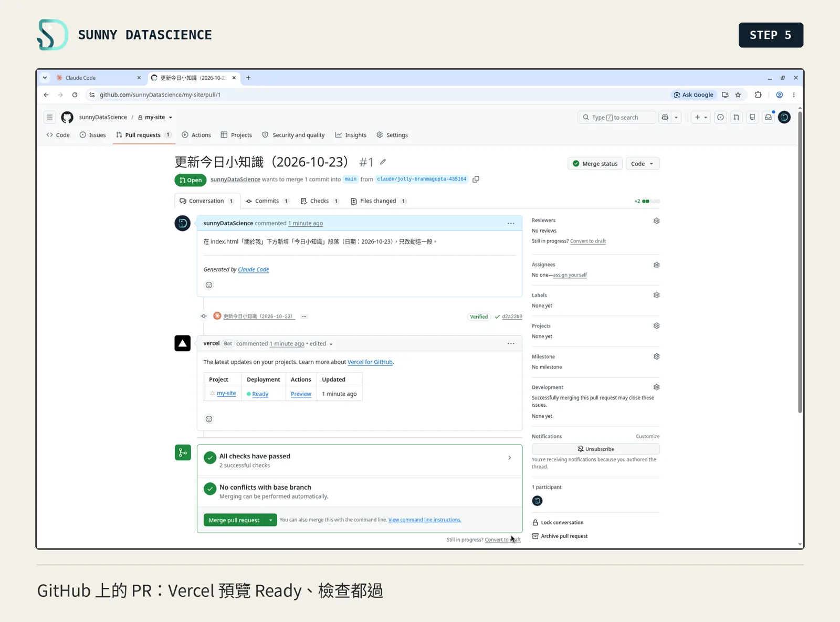Open the Projects gear settings
The width and height of the screenshot is (840, 622).
pos(656,326)
